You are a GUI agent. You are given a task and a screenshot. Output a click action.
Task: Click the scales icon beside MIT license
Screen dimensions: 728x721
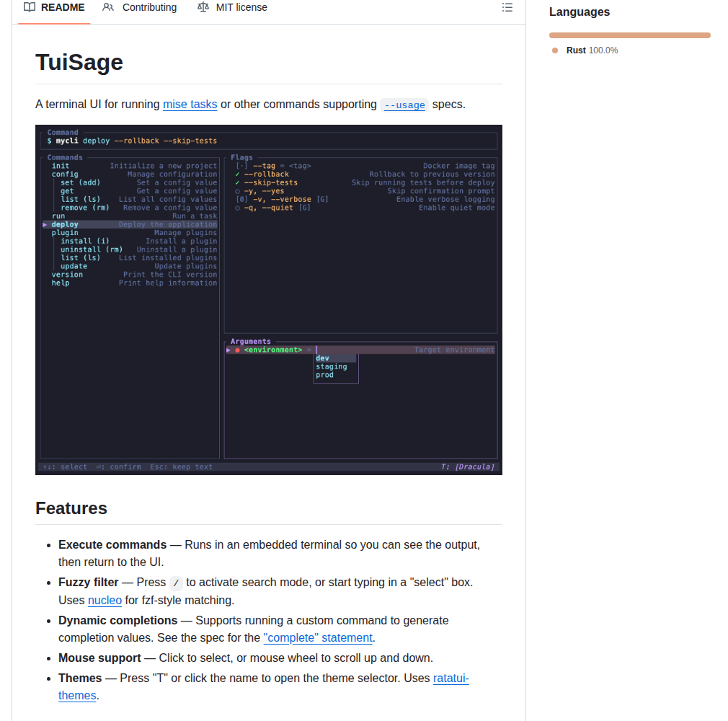point(203,7)
